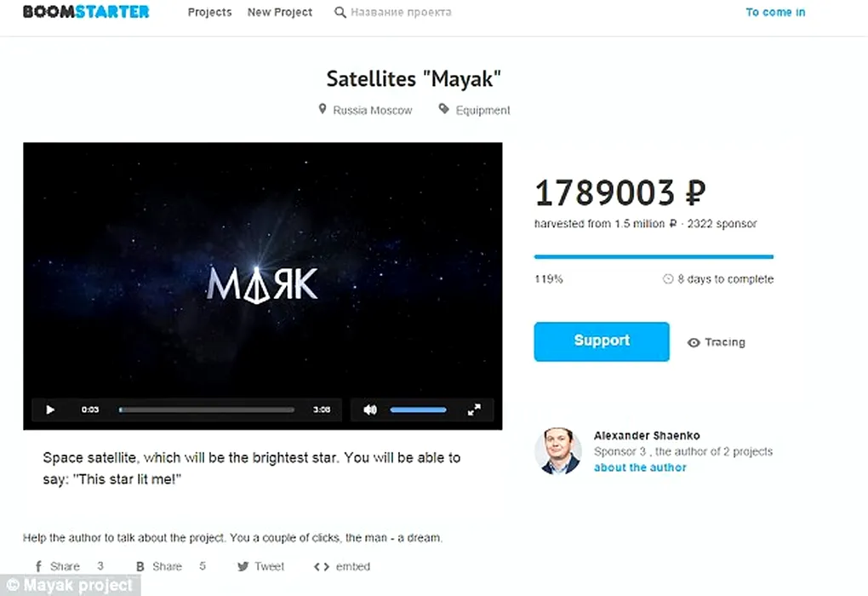Click the search magnifier icon
The image size is (868, 596).
tap(340, 12)
